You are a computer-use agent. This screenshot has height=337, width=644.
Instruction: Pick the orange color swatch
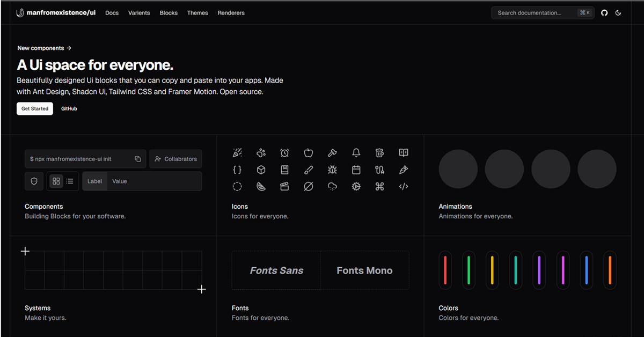pyautogui.click(x=610, y=270)
